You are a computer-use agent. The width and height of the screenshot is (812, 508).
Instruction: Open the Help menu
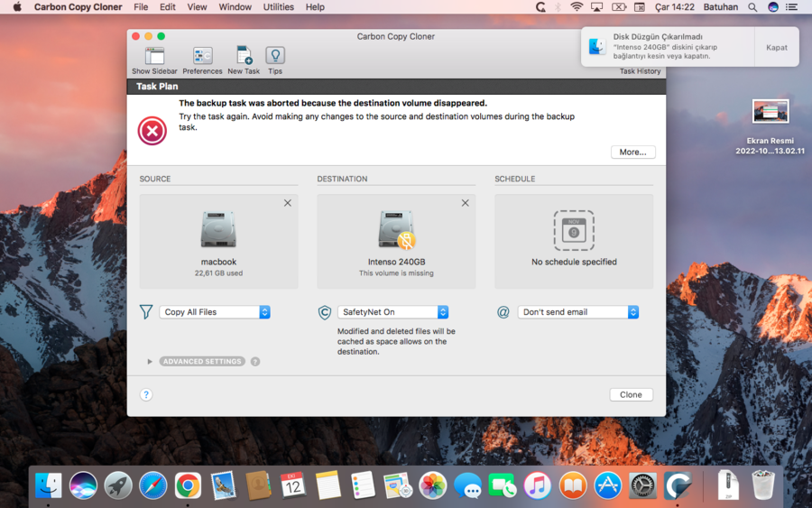click(x=315, y=6)
